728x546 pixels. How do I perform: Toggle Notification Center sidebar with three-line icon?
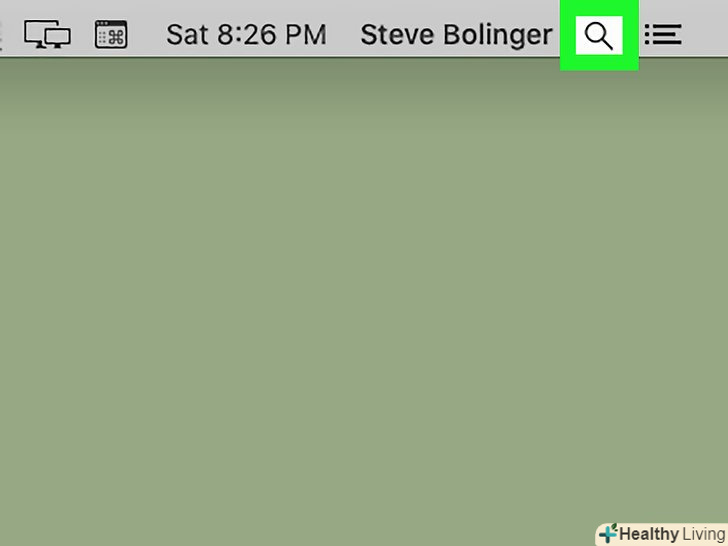(663, 35)
